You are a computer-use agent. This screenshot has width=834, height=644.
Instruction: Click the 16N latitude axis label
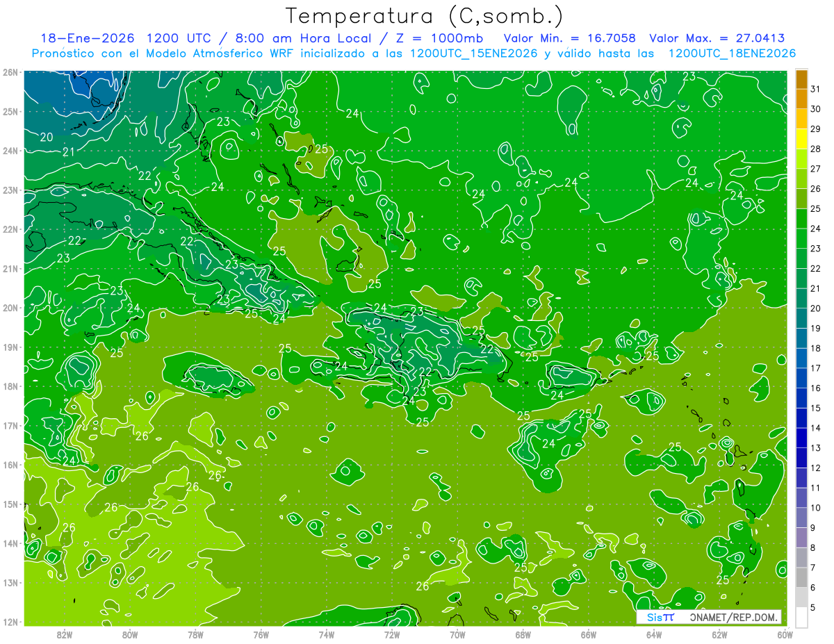pos(10,465)
